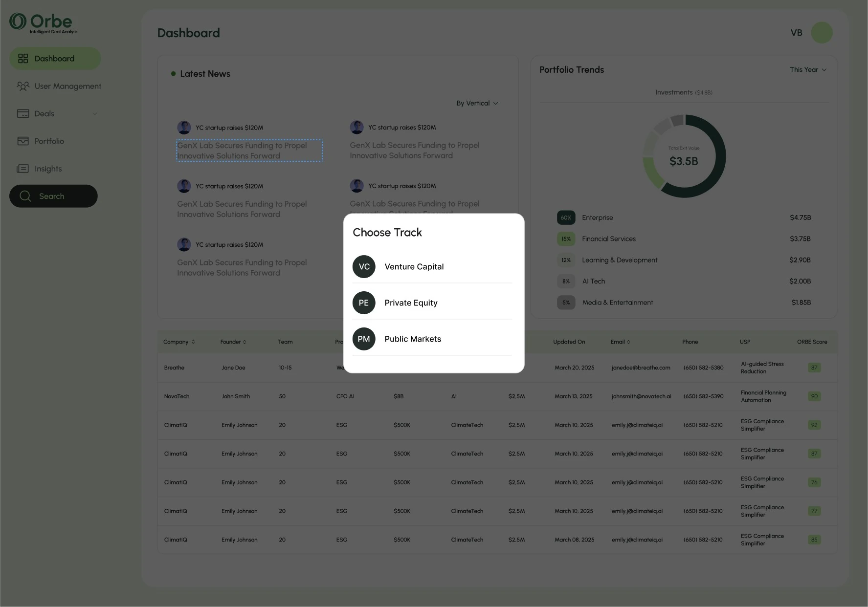Click the March 08, 2025 date cell
Screen dimensions: 868x607
(x=574, y=540)
